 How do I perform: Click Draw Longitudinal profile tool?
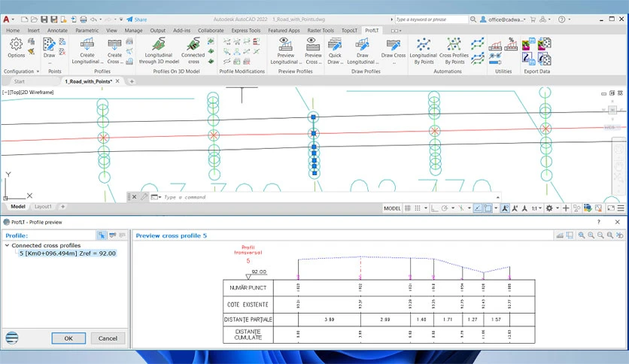pyautogui.click(x=362, y=51)
